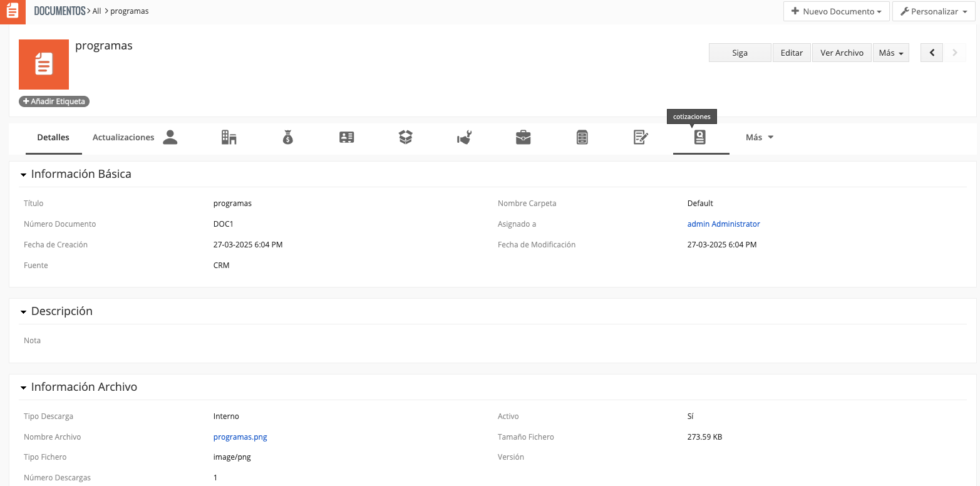Open the briefcase (projects) tab icon
The width and height of the screenshot is (980, 486).
[524, 137]
